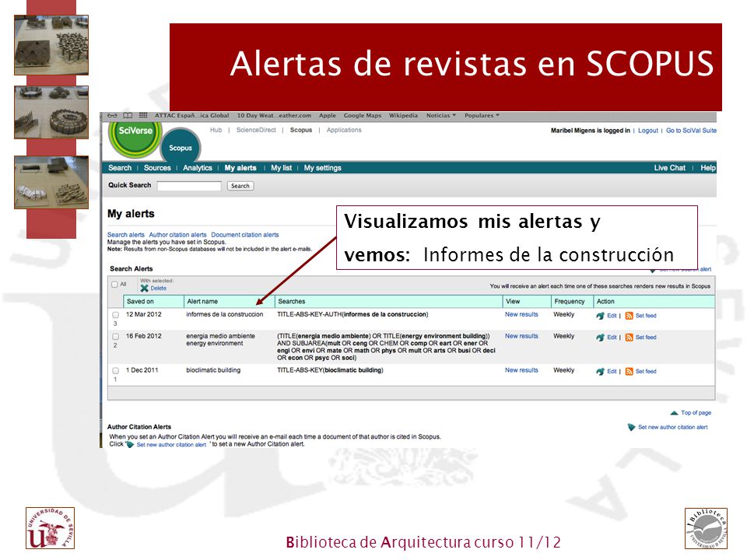Screen dimensions: 747x560
Task: Open the Document citation alerts link
Action: 245,235
